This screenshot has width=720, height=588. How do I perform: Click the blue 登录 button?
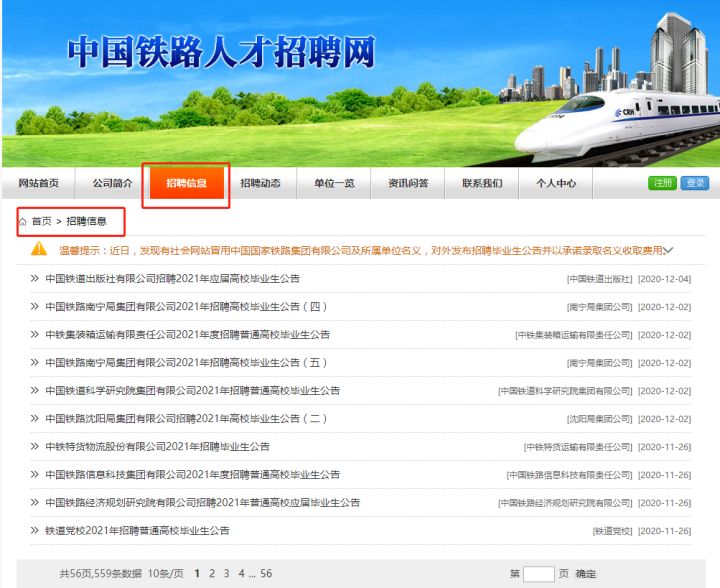pyautogui.click(x=695, y=183)
